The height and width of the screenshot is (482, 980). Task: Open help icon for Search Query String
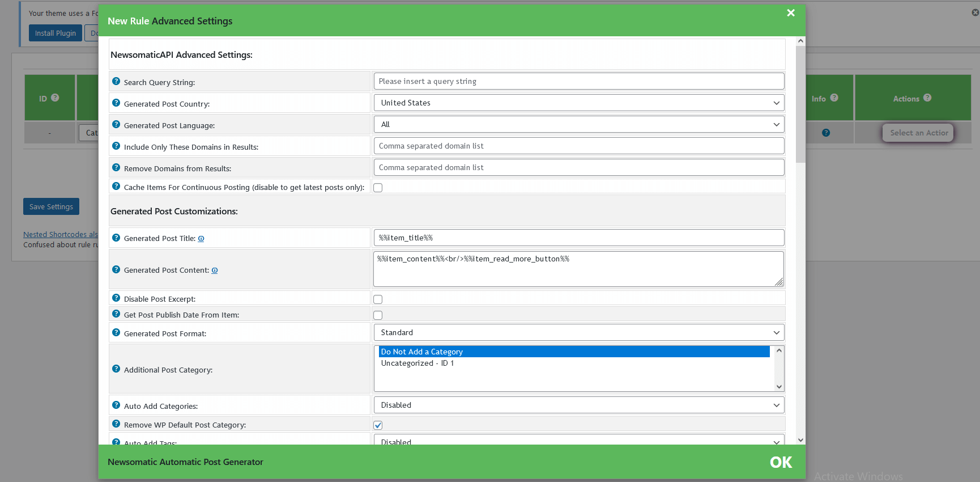tap(116, 81)
